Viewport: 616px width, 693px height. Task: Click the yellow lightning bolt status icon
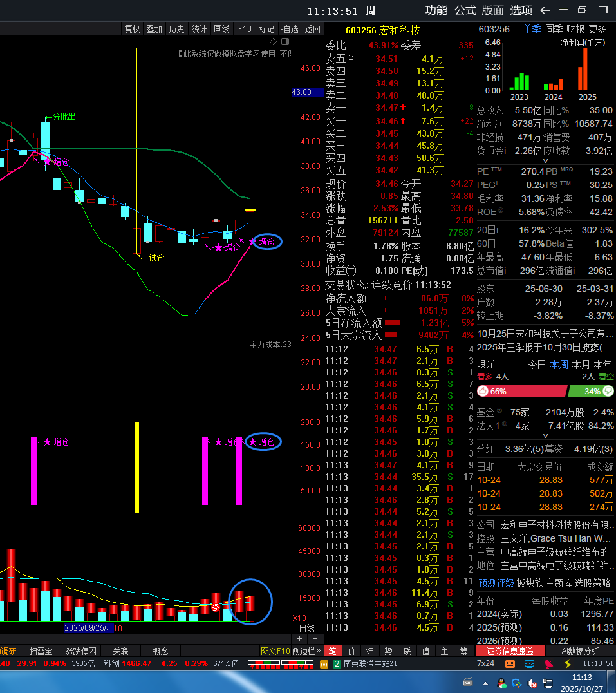click(568, 663)
